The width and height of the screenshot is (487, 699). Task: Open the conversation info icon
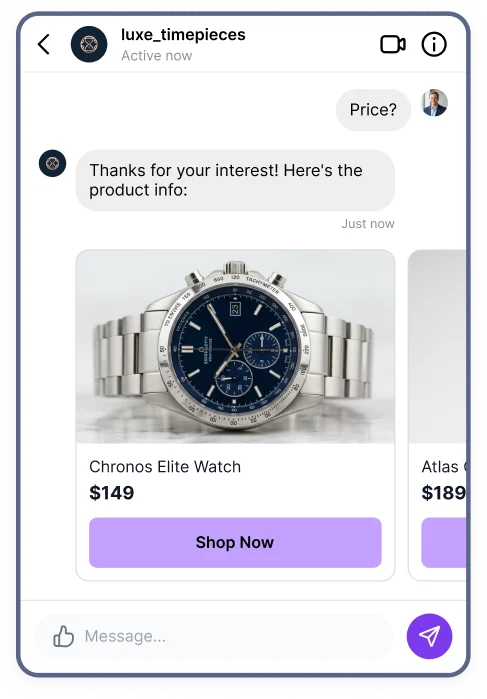(x=434, y=44)
